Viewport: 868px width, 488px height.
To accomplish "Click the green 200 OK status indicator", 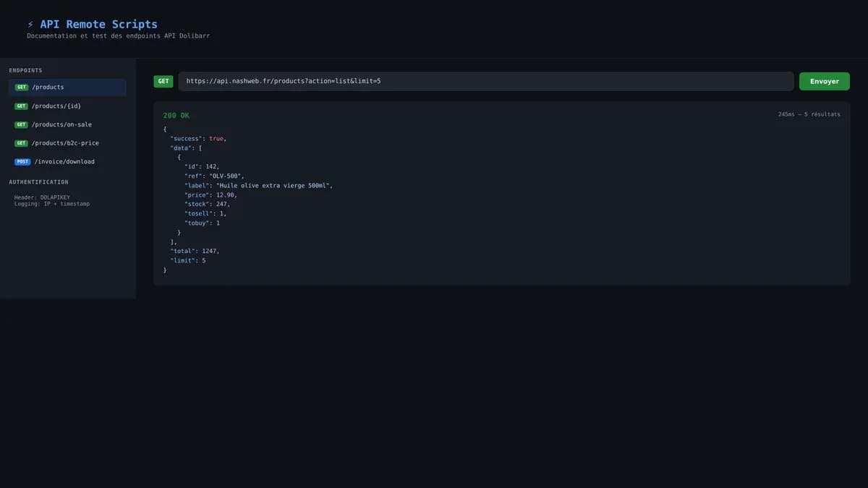I will point(175,115).
